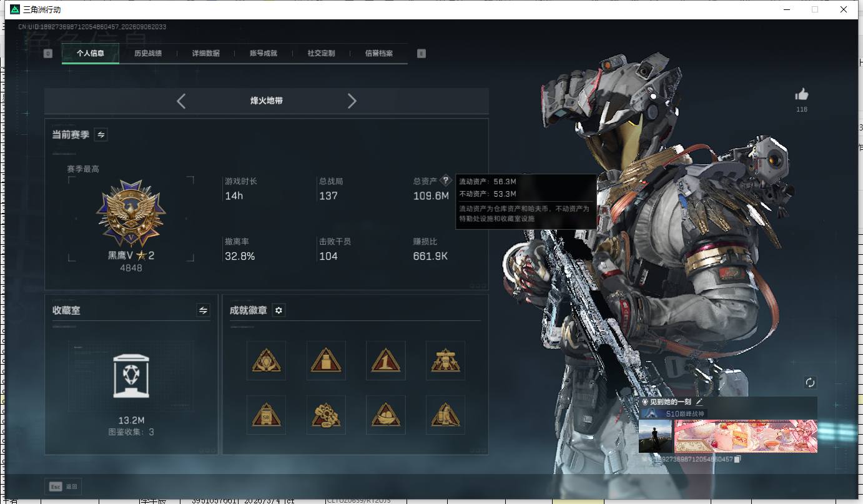863x504 pixels.
Task: Click the 撤离率 value 32.8%
Action: tap(240, 256)
